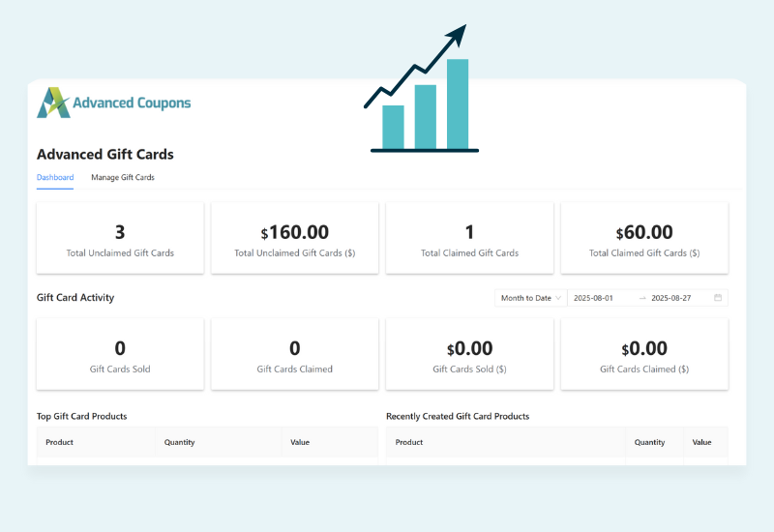Click the Total Unclaimed Gift Cards card
Image resolution: width=774 pixels, height=532 pixels.
click(x=120, y=238)
